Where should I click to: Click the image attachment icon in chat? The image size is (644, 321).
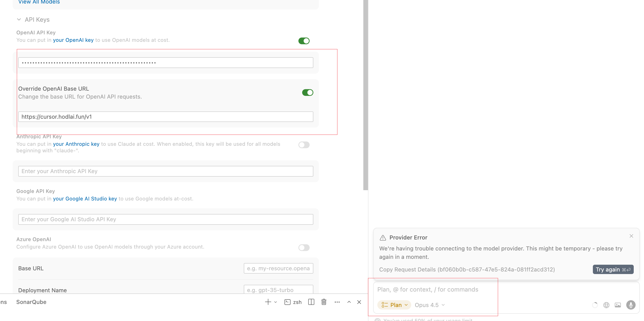(x=618, y=305)
